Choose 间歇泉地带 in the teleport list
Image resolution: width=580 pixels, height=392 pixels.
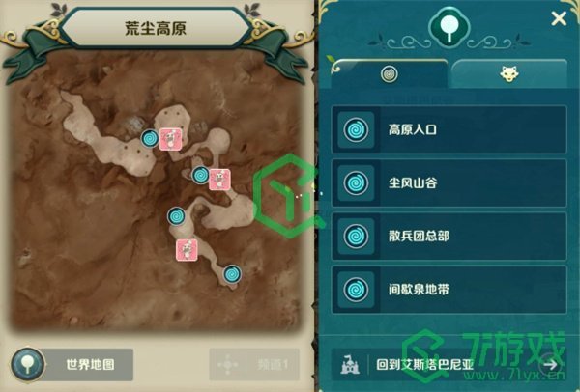coord(449,290)
